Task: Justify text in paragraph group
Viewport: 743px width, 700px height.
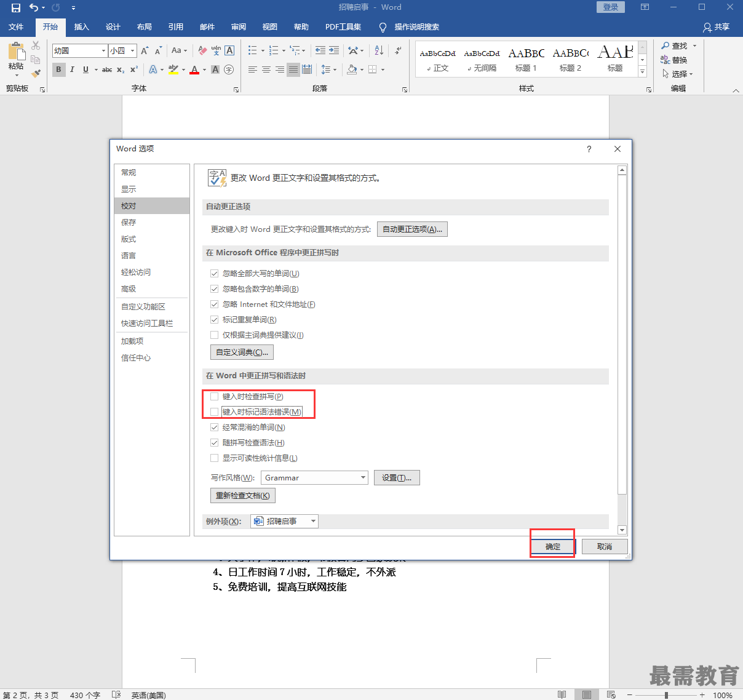Action: tap(293, 70)
